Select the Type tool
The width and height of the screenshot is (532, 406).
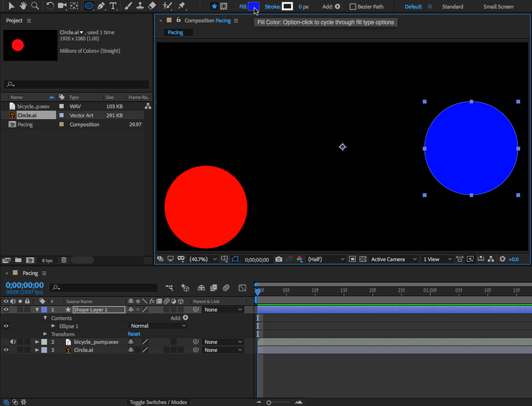point(113,6)
